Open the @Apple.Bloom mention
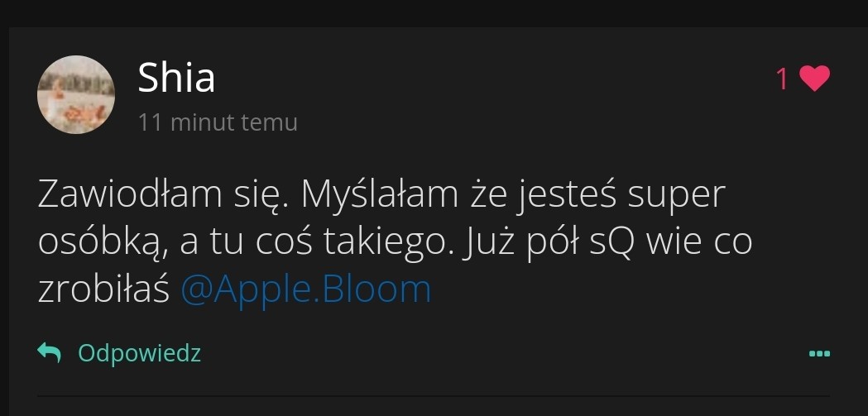Image resolution: width=868 pixels, height=416 pixels. 305,290
